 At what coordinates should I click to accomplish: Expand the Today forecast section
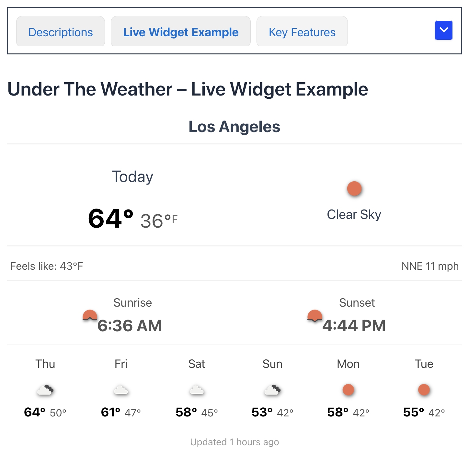pyautogui.click(x=132, y=176)
